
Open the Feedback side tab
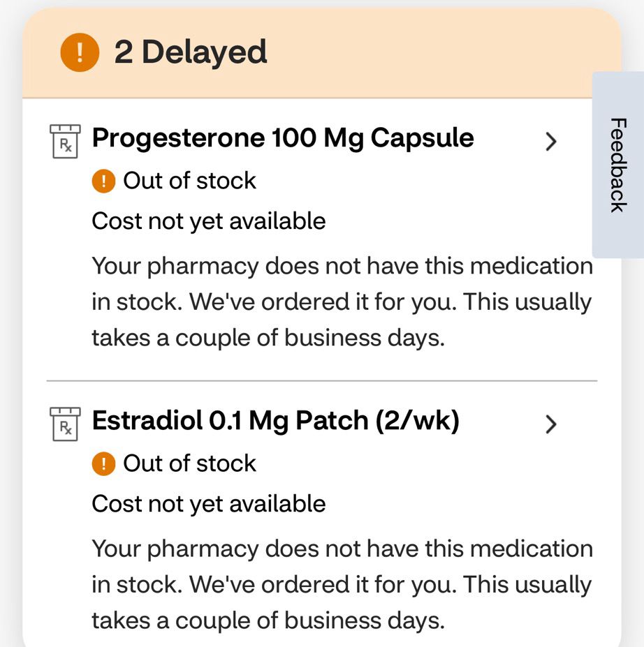click(x=618, y=165)
